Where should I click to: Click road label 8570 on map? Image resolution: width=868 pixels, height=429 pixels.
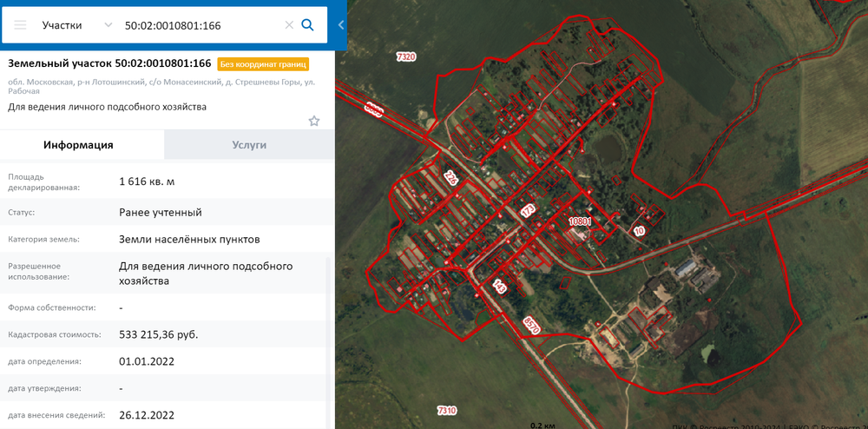point(530,325)
